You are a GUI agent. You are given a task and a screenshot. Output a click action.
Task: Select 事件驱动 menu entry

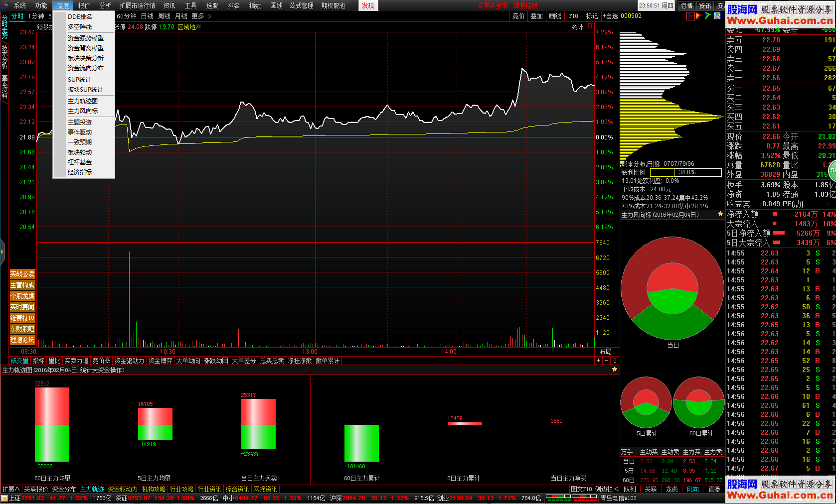(84, 132)
